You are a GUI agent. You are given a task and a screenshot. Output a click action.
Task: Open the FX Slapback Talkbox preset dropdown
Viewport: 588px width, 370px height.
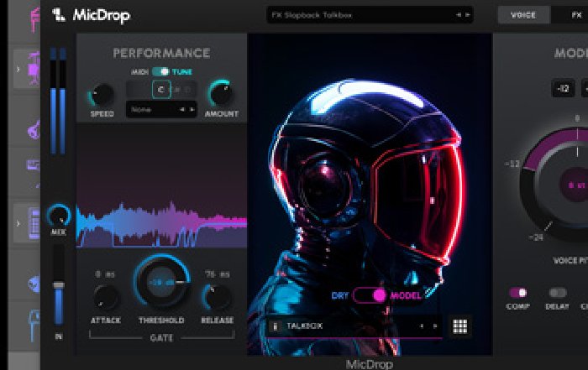point(370,15)
